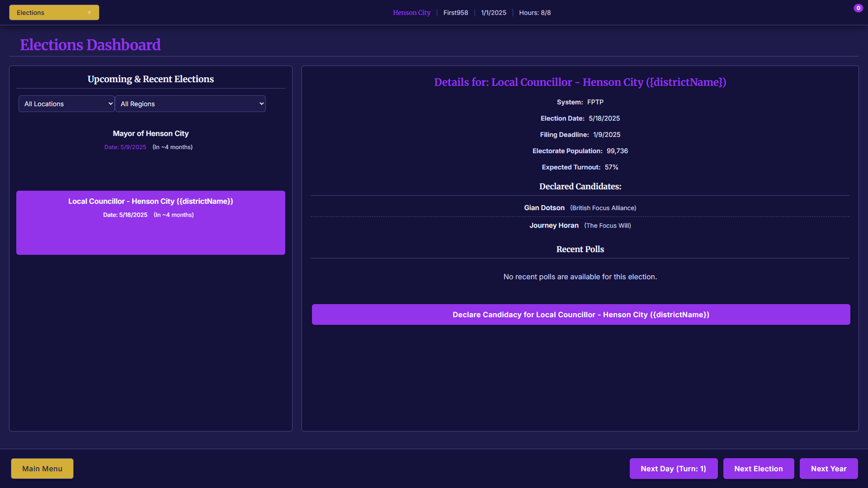Viewport: 868px width, 488px height.
Task: Expand the All Locations filter
Action: 66,104
